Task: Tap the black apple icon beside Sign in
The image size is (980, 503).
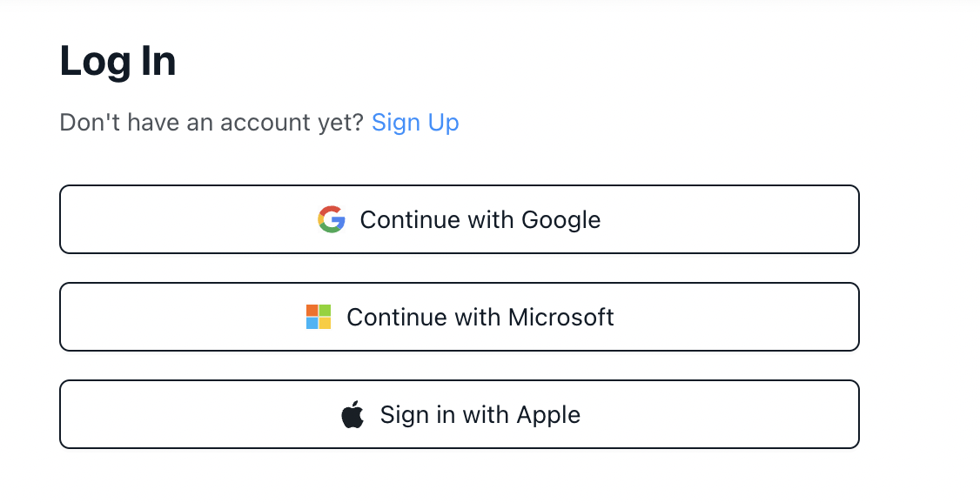Action: tap(352, 414)
